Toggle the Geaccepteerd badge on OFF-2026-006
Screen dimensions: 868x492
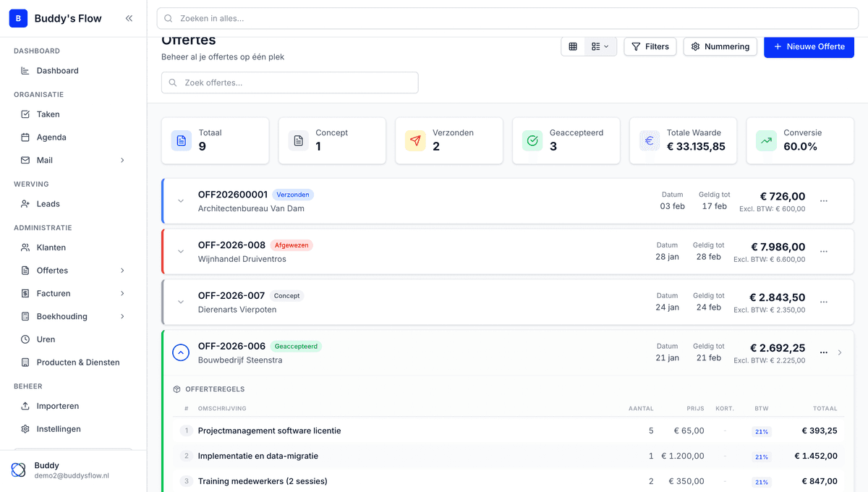click(296, 346)
